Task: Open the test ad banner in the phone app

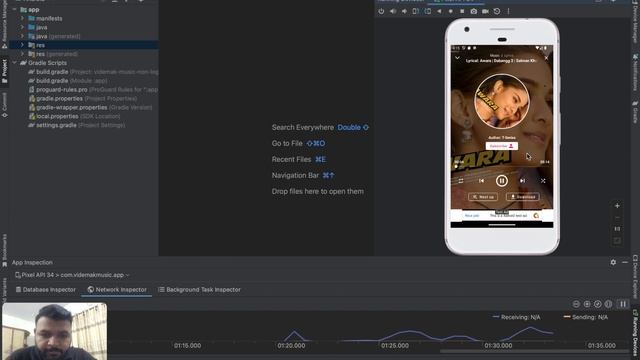Action: tap(502, 215)
